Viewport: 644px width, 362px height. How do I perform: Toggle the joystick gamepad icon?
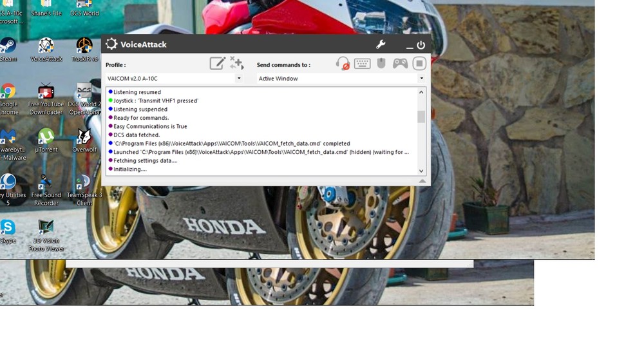tap(400, 63)
